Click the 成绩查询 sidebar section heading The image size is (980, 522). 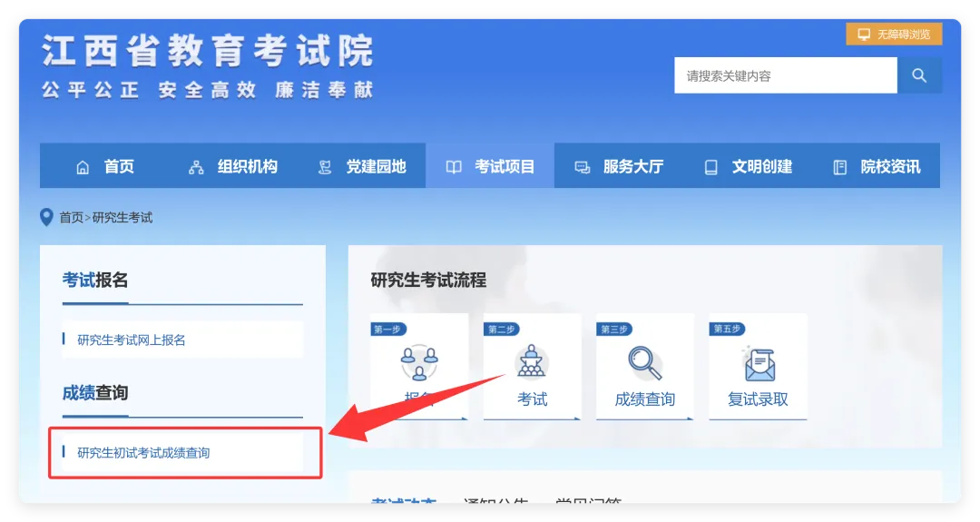click(x=95, y=392)
